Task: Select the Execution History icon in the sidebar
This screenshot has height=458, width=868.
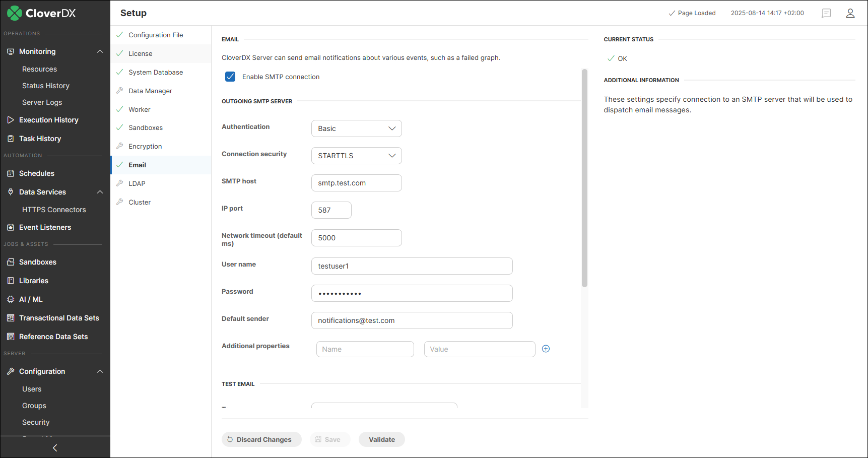Action: coord(11,120)
